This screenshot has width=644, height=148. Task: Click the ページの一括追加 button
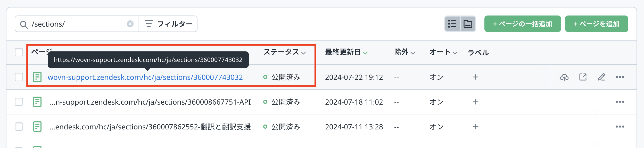tap(522, 24)
